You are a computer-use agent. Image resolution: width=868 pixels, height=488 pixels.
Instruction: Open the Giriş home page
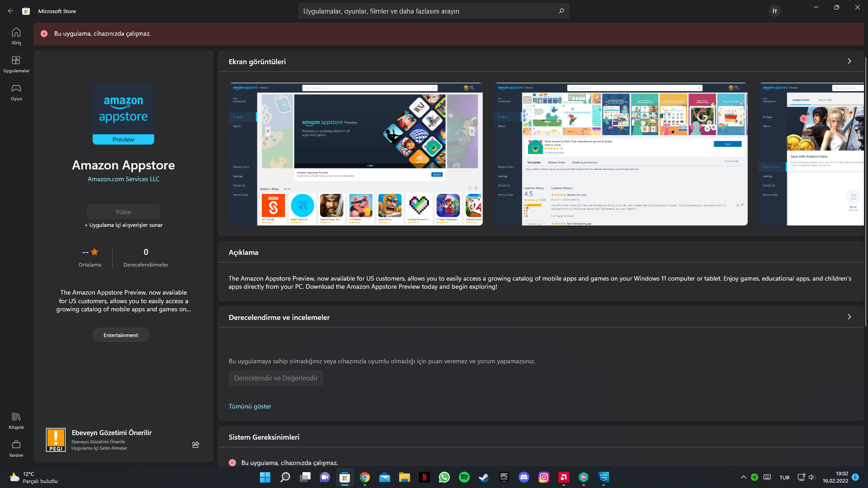(x=16, y=36)
